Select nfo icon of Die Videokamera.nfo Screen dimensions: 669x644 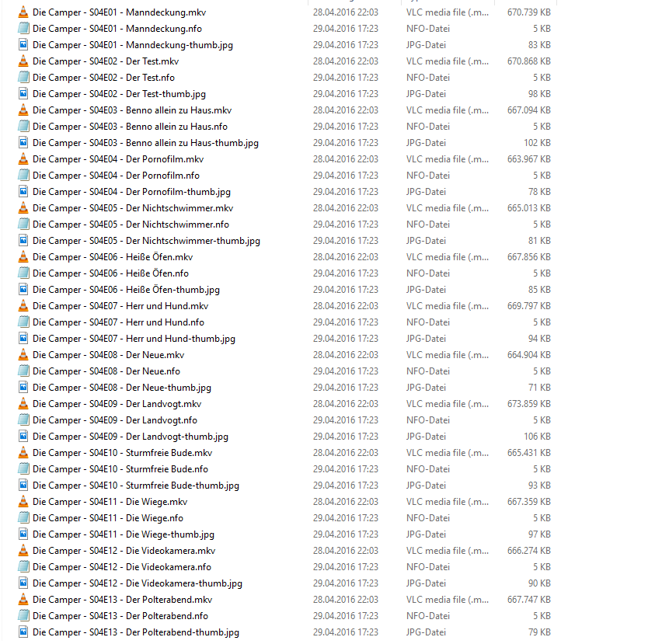pos(23,567)
